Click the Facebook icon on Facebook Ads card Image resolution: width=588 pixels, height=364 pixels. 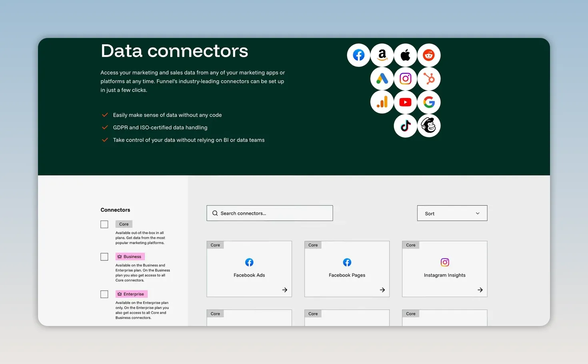[x=249, y=262]
